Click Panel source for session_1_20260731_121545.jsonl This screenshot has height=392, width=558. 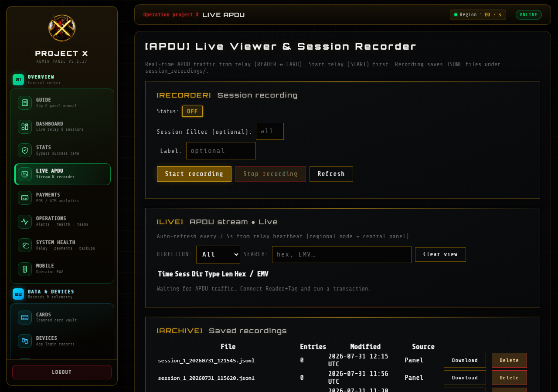(x=414, y=360)
